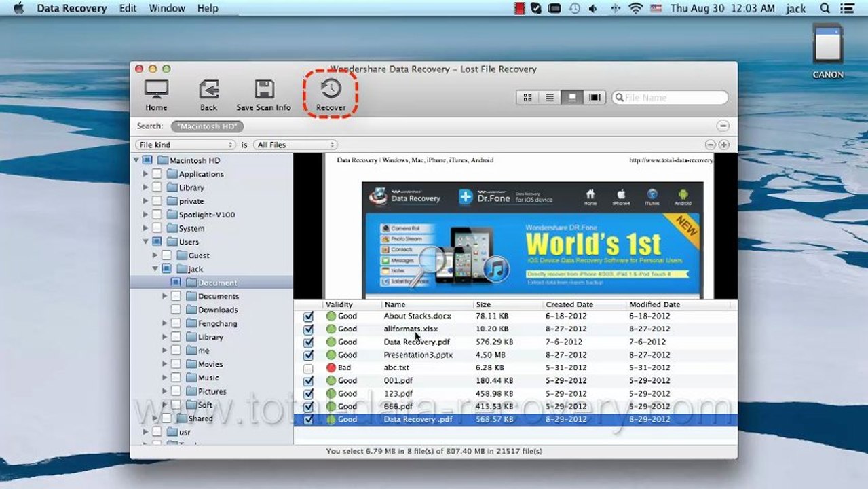
Task: Collapse the jack folder node
Action: click(x=155, y=269)
